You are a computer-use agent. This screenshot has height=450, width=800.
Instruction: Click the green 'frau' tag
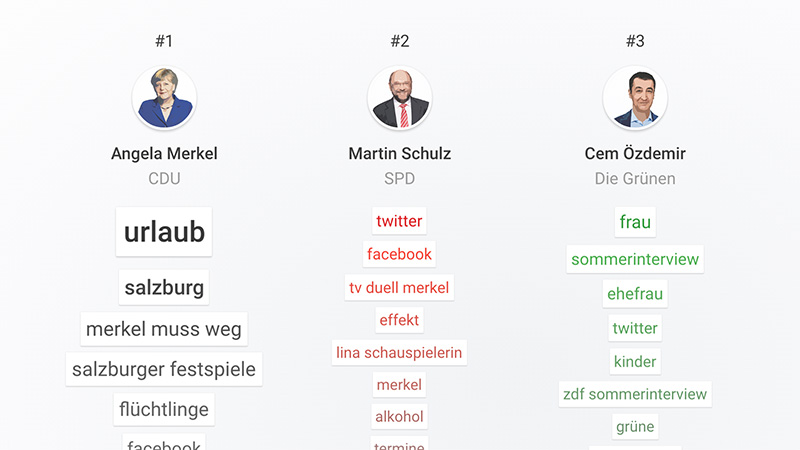coord(635,222)
